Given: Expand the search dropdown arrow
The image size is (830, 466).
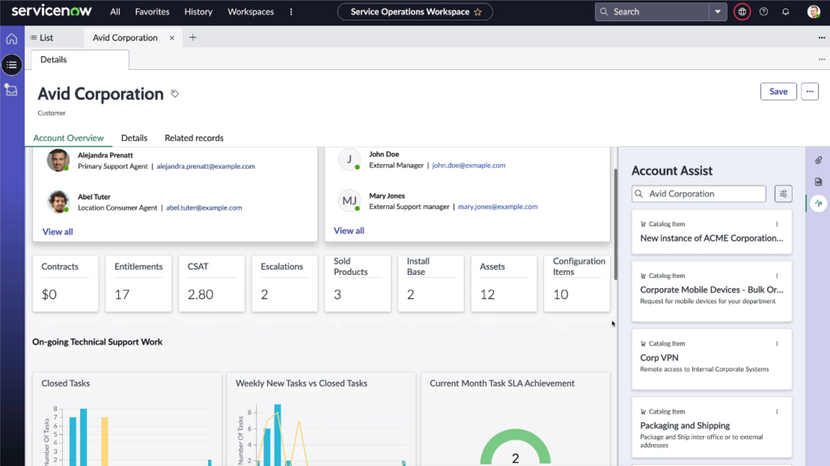Looking at the screenshot, I should (x=717, y=12).
